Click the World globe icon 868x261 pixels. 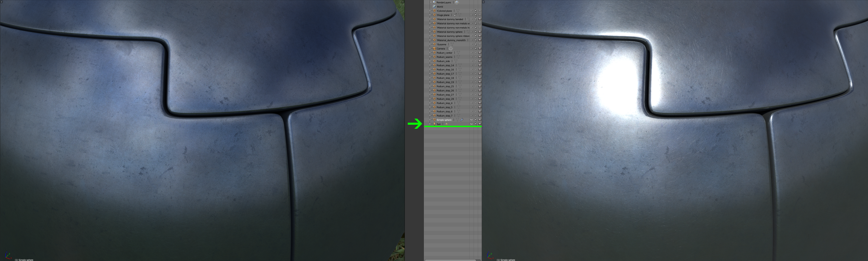[x=434, y=6]
